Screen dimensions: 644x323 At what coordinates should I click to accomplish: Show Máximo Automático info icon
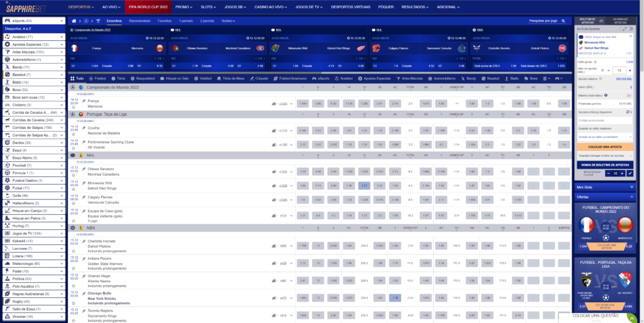pos(606,95)
